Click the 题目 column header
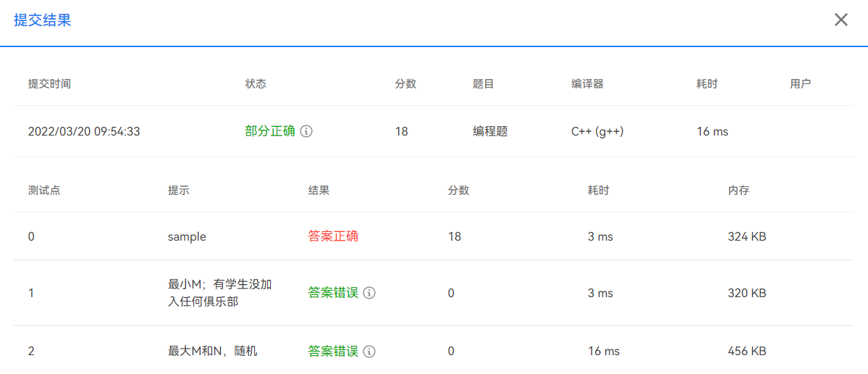868x374 pixels. click(x=484, y=84)
